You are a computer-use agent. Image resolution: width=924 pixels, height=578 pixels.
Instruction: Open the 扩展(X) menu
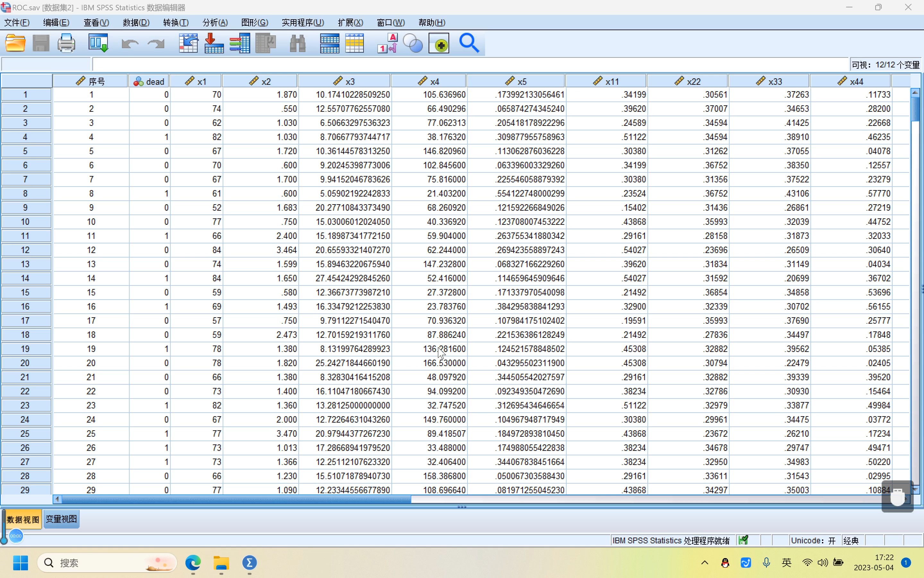[x=350, y=22]
